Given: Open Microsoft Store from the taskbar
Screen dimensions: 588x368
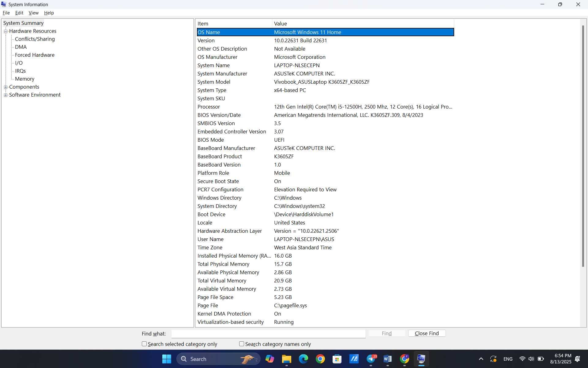Looking at the screenshot, I should pos(337,359).
